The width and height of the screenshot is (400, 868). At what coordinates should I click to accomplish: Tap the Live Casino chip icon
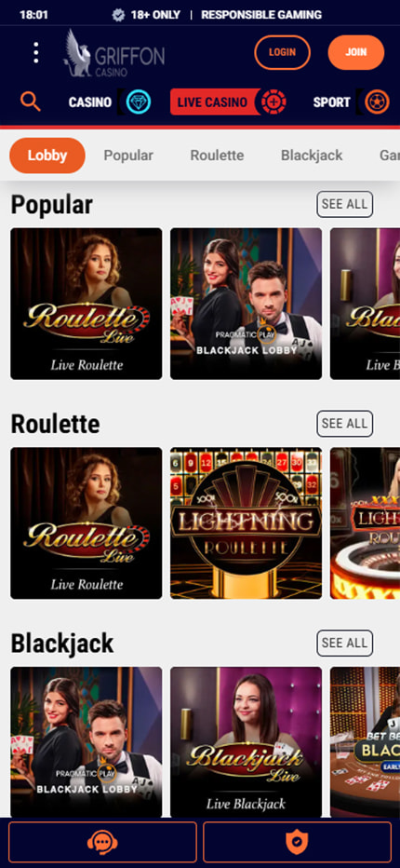point(273,102)
